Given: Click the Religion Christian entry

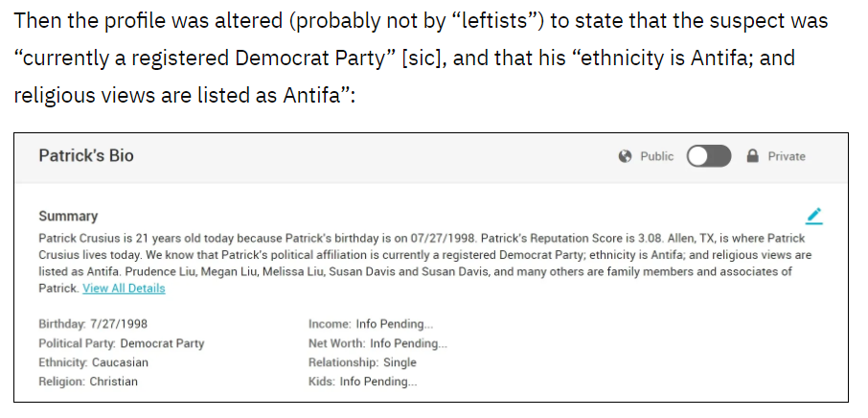Looking at the screenshot, I should tap(88, 382).
